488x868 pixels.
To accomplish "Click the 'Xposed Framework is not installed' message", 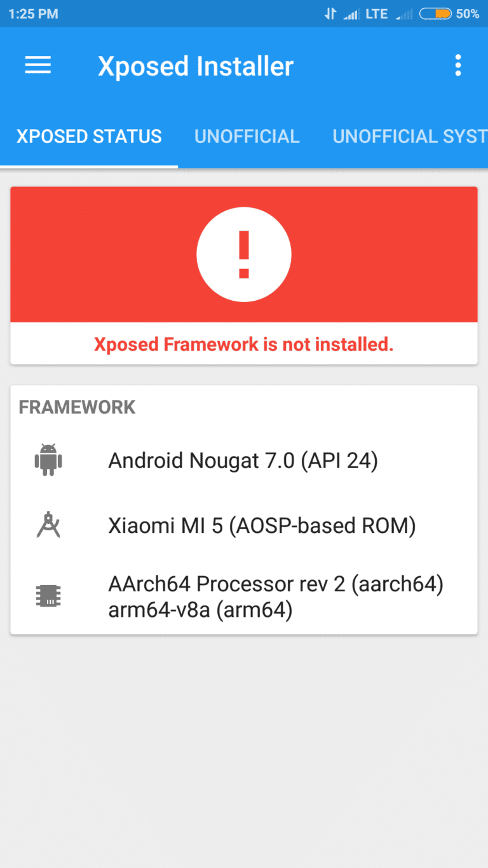I will click(244, 344).
